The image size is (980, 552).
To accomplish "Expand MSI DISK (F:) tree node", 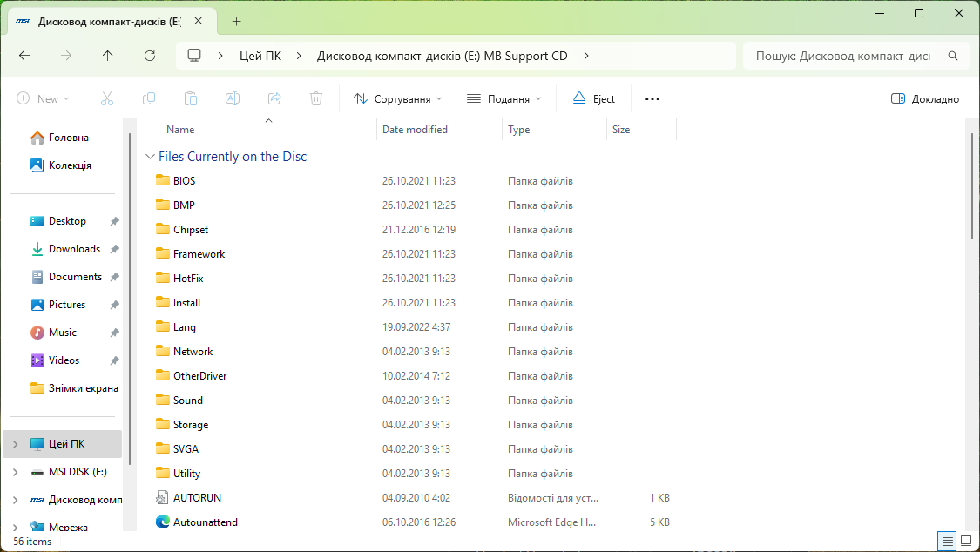I will [16, 472].
